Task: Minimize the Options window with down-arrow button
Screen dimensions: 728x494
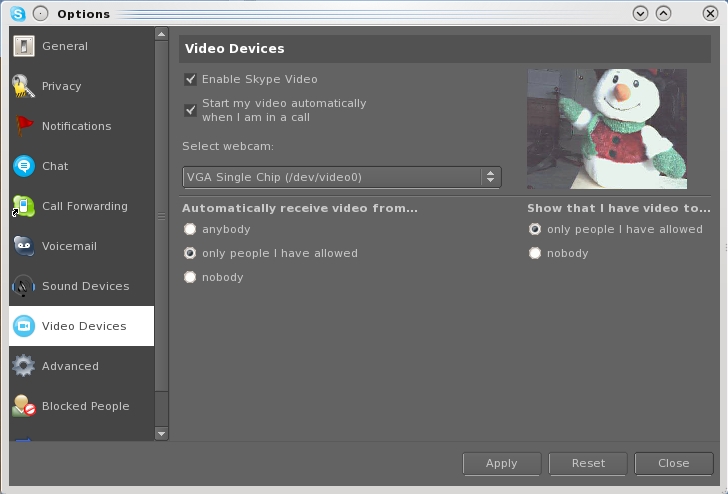Action: (x=640, y=13)
